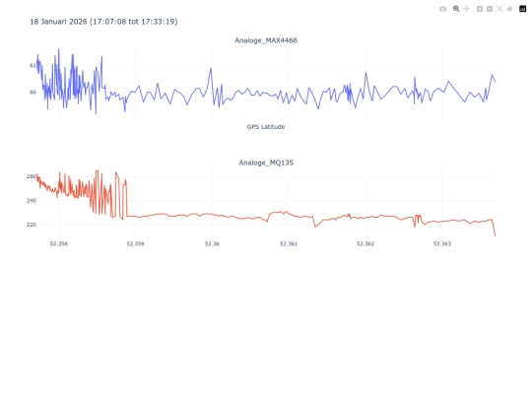Download plot as PNG camera icon
The image size is (532, 399).
(442, 9)
